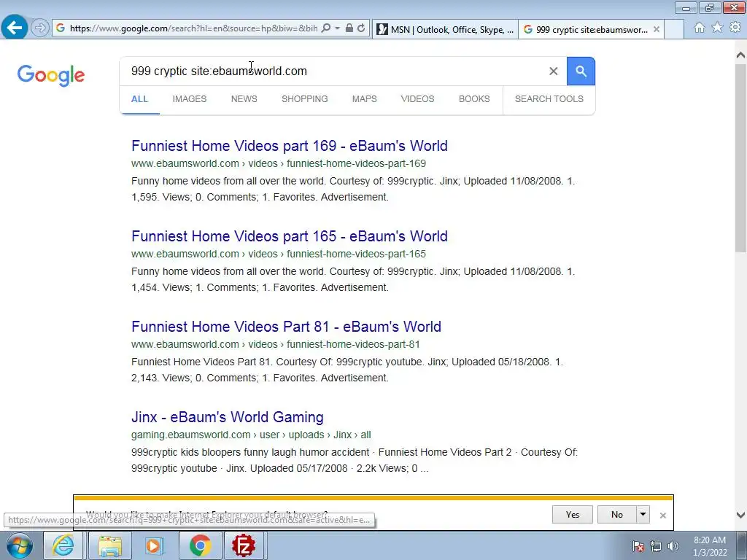747x560 pixels.
Task: Open Funniest Home Videos part 165 result
Action: (x=289, y=236)
